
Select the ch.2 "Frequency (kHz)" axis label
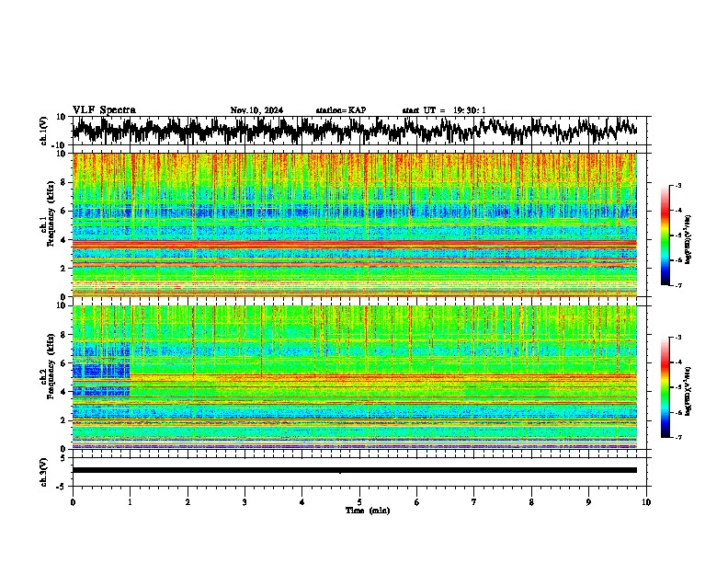pyautogui.click(x=51, y=366)
